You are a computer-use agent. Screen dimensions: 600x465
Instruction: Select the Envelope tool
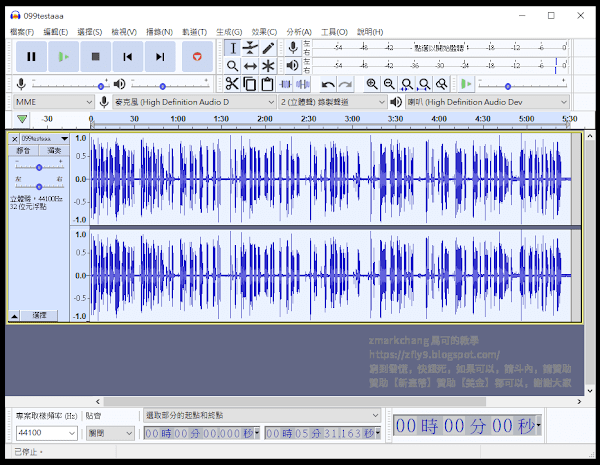coord(250,48)
